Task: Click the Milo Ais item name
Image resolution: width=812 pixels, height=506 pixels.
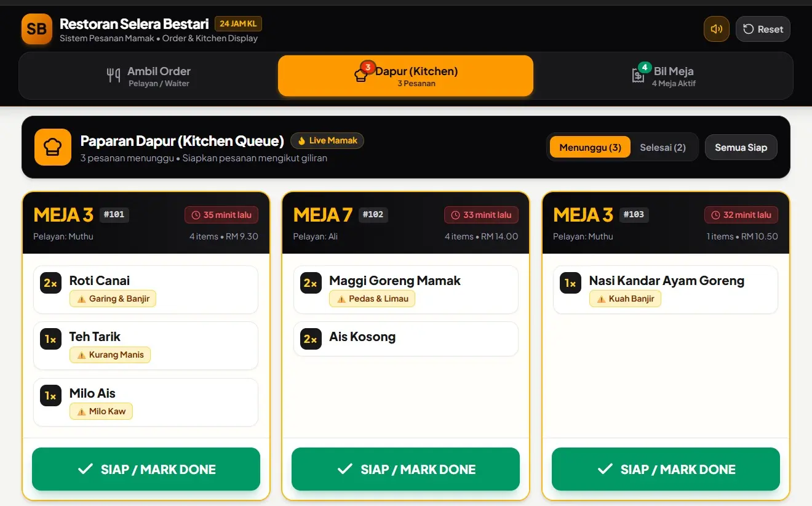Action: click(92, 393)
